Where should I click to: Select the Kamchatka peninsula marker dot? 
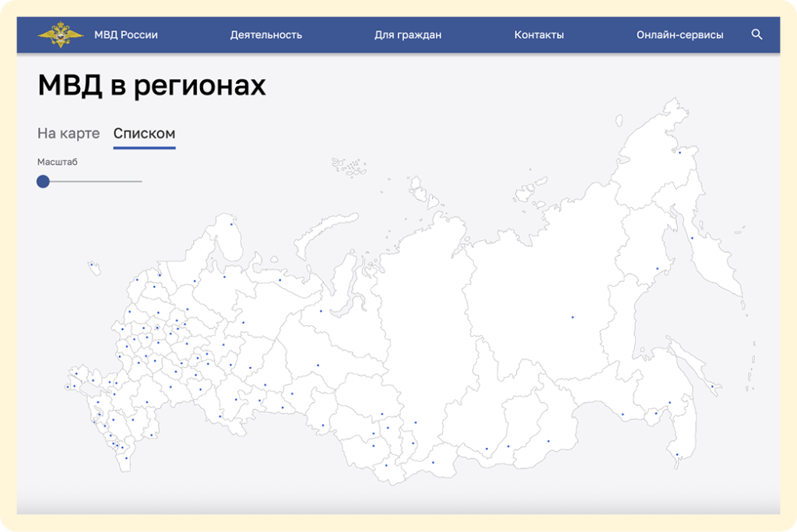(692, 238)
